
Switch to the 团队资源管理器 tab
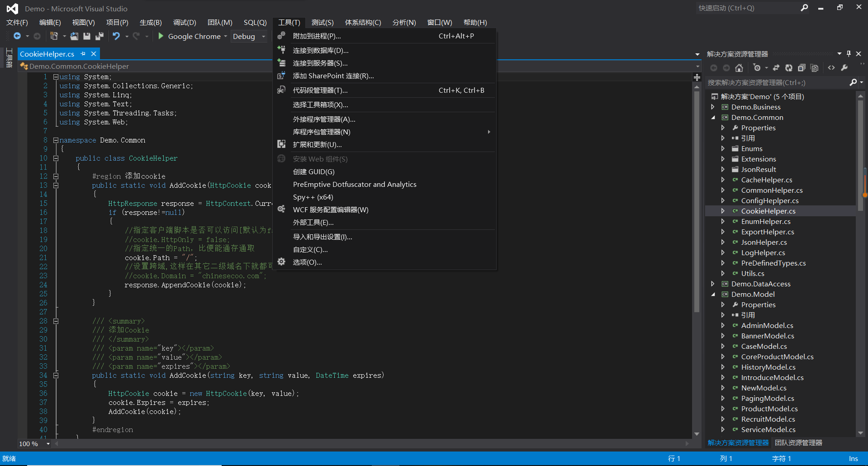[x=798, y=443]
